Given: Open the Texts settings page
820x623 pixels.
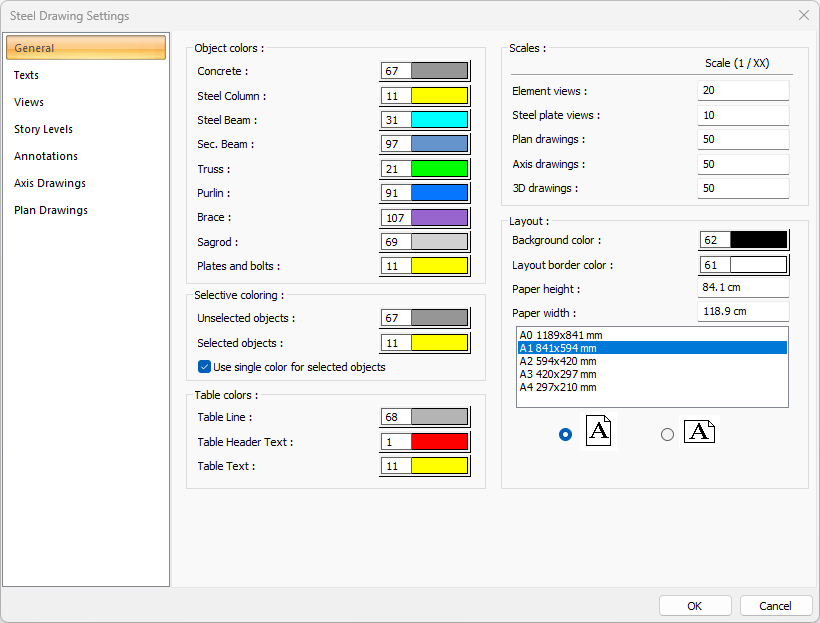Looking at the screenshot, I should (x=27, y=75).
